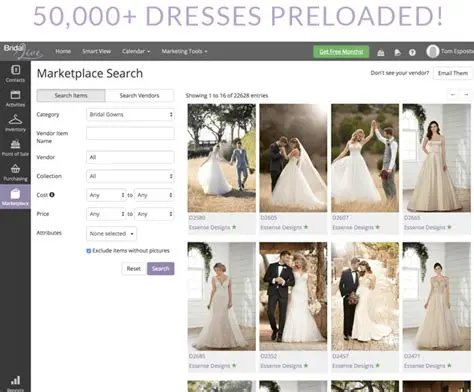
Task: Open the D2685 dress thumbnail
Action: (222, 296)
